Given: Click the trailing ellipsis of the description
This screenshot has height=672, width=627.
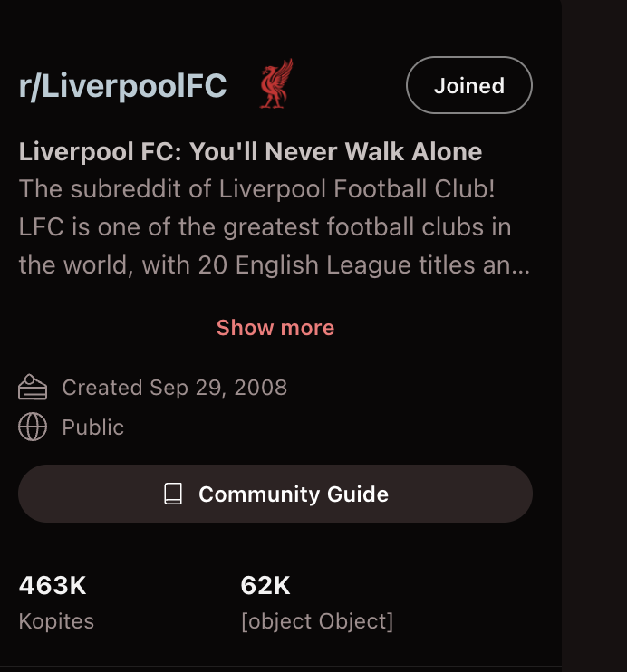Looking at the screenshot, I should coord(521,267).
